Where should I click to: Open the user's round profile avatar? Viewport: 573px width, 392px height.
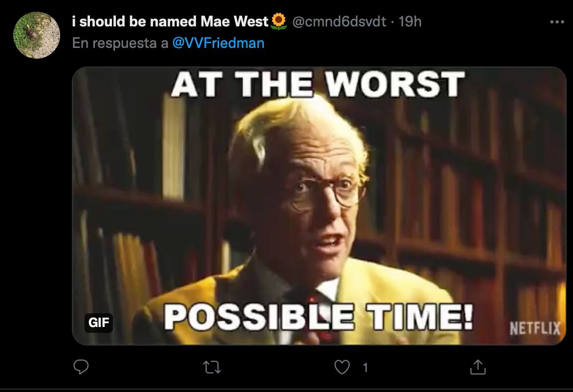[x=37, y=35]
